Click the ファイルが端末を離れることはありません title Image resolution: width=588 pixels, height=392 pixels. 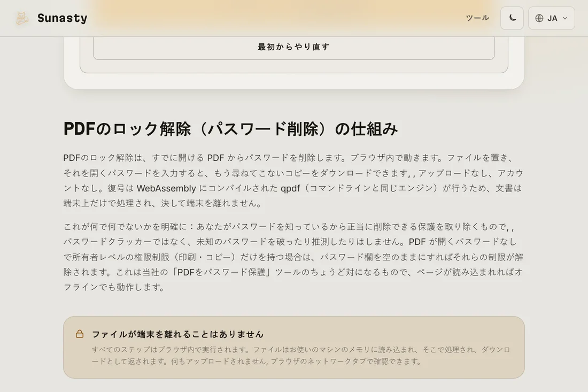(178, 334)
